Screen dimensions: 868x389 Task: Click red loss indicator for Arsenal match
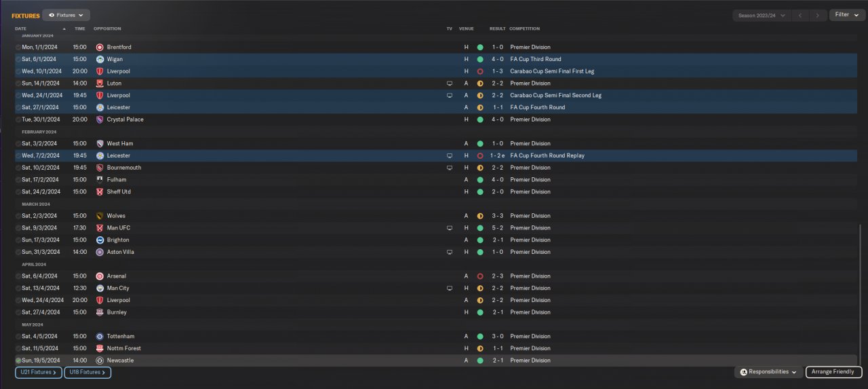[480, 276]
